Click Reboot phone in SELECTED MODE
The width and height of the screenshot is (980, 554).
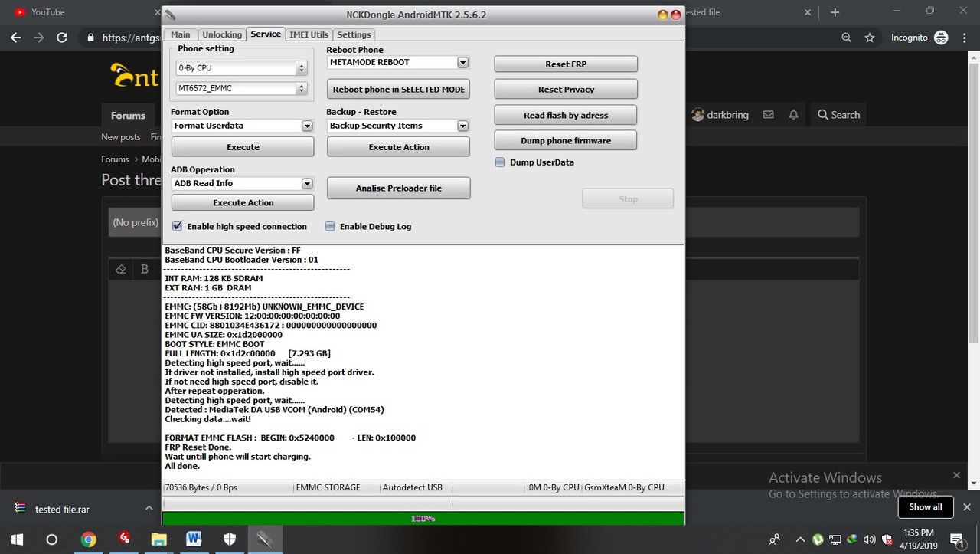(398, 90)
